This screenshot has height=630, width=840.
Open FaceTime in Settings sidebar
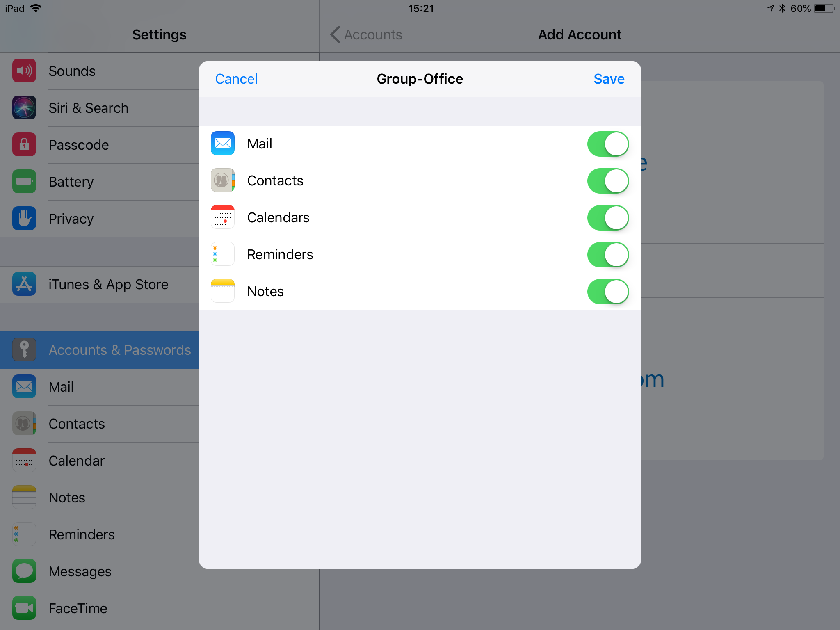160,608
